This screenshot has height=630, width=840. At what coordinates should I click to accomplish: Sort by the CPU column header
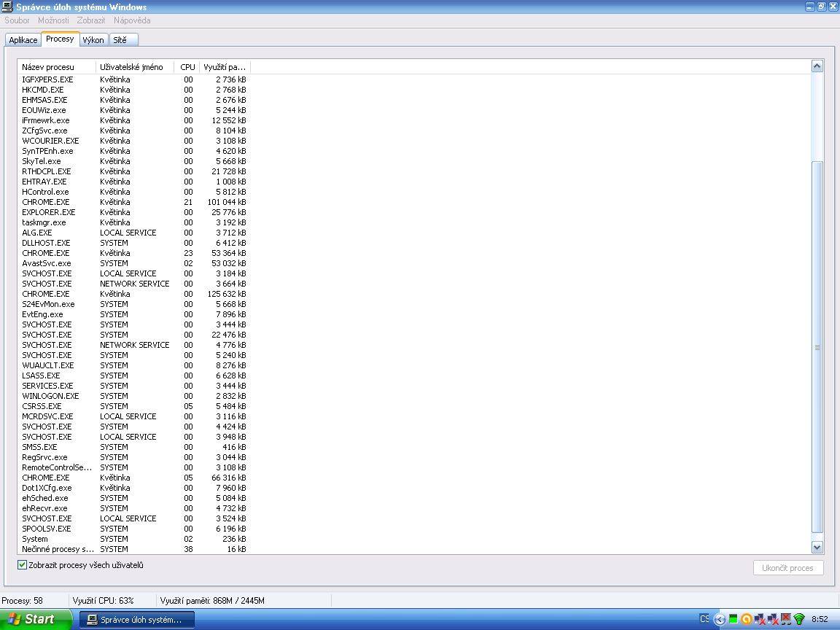tap(187, 67)
